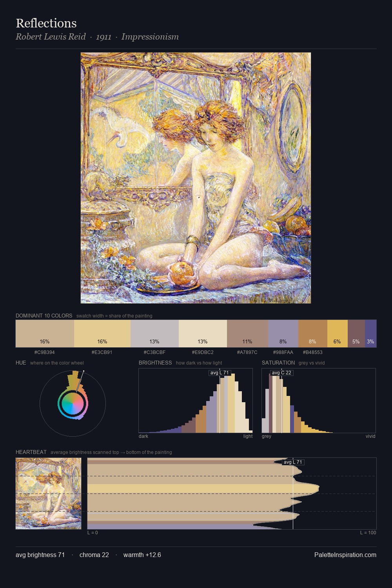The height and width of the screenshot is (588, 392).
Task: Click the hex label #B48553
Action: (312, 352)
